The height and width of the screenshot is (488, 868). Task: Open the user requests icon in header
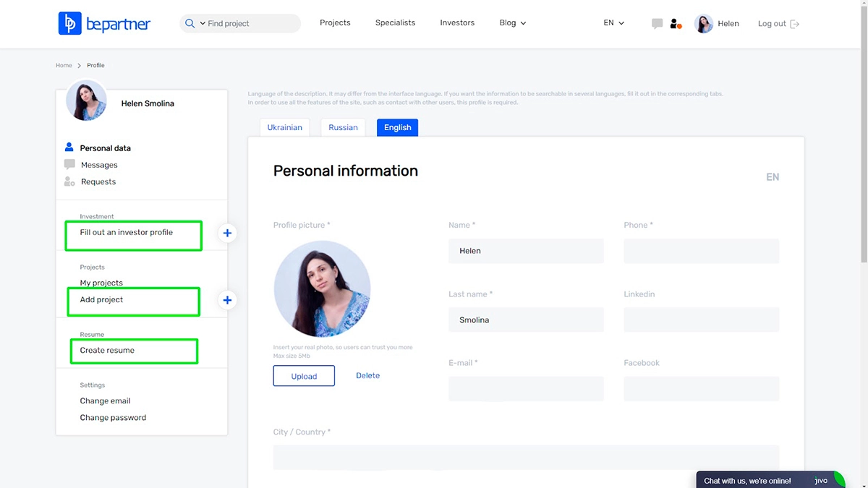[x=676, y=24]
